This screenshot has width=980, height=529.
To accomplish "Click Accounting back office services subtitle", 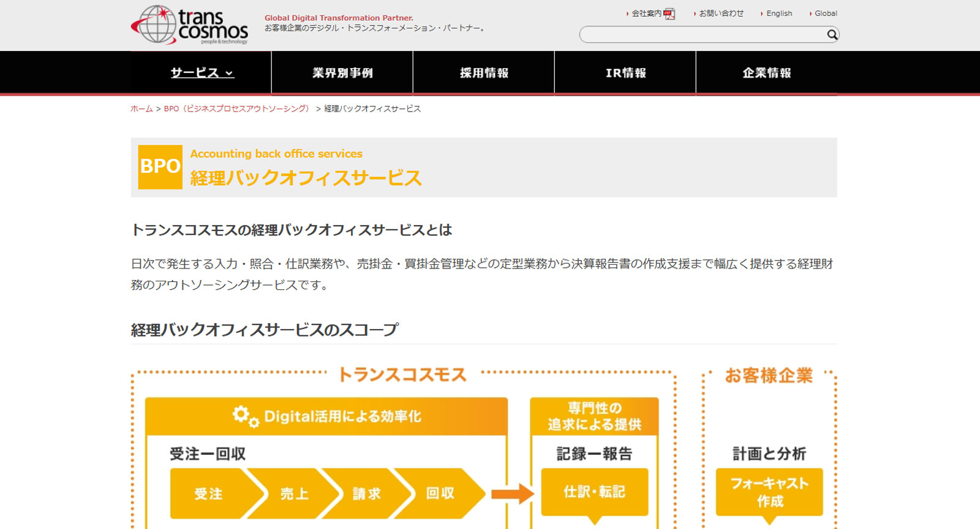I will [276, 154].
